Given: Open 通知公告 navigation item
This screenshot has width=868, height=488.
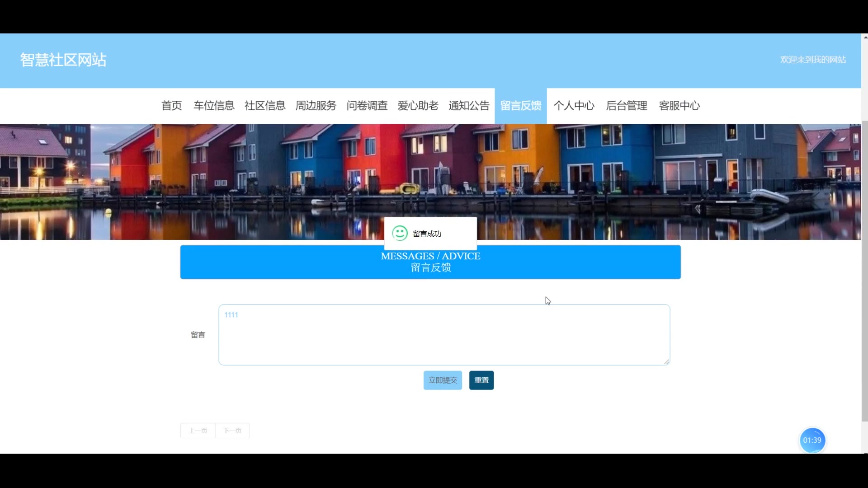Looking at the screenshot, I should pyautogui.click(x=469, y=106).
